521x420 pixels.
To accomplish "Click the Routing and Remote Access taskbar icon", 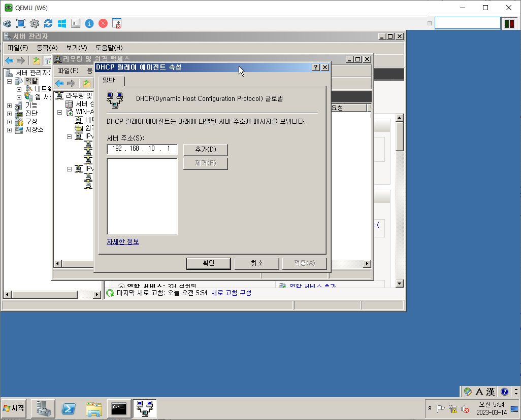I will [x=145, y=408].
